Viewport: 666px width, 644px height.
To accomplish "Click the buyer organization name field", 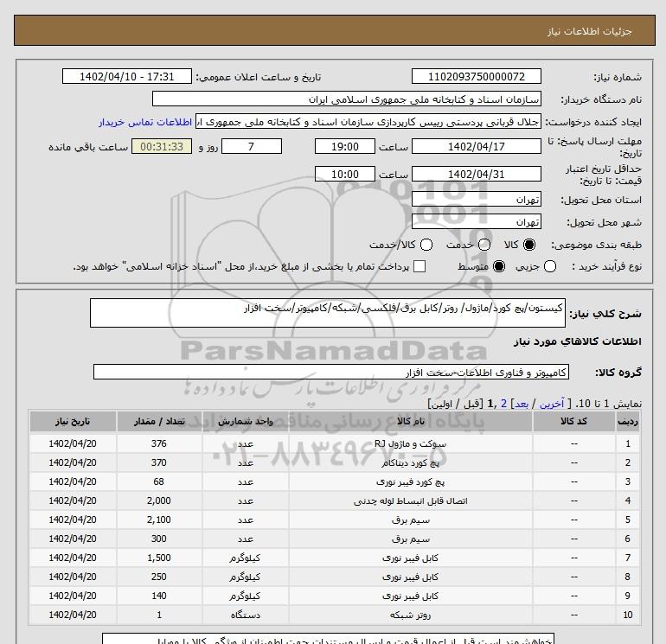I will [x=347, y=99].
